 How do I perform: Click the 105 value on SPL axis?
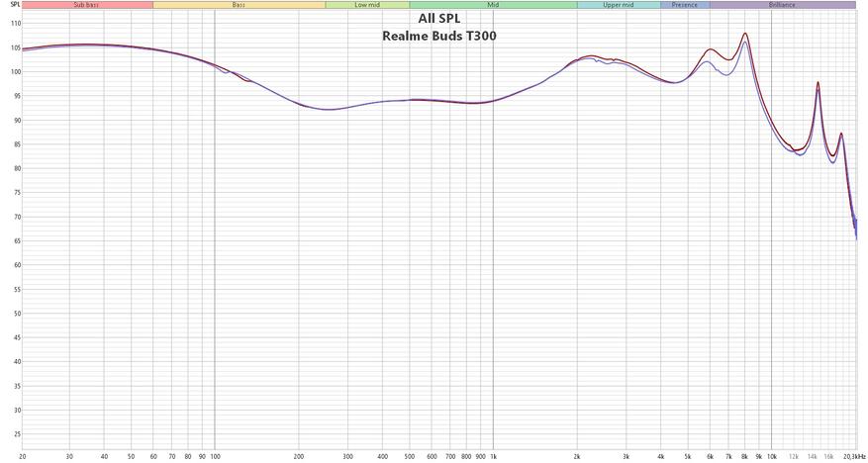click(16, 48)
